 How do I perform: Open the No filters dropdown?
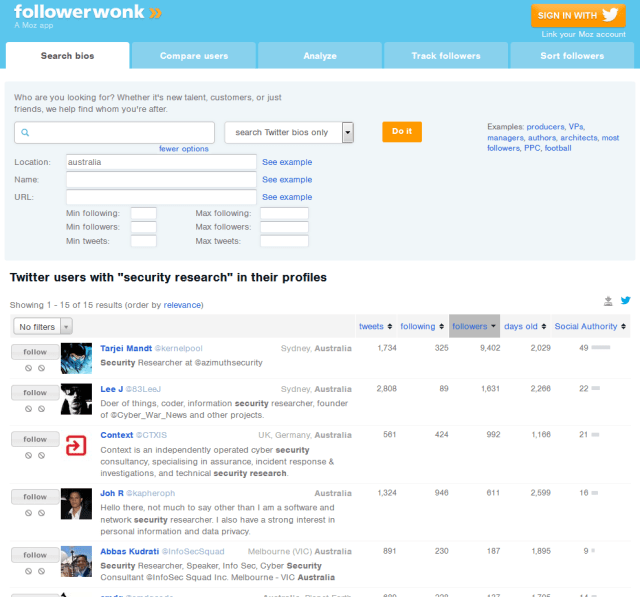coord(43,326)
